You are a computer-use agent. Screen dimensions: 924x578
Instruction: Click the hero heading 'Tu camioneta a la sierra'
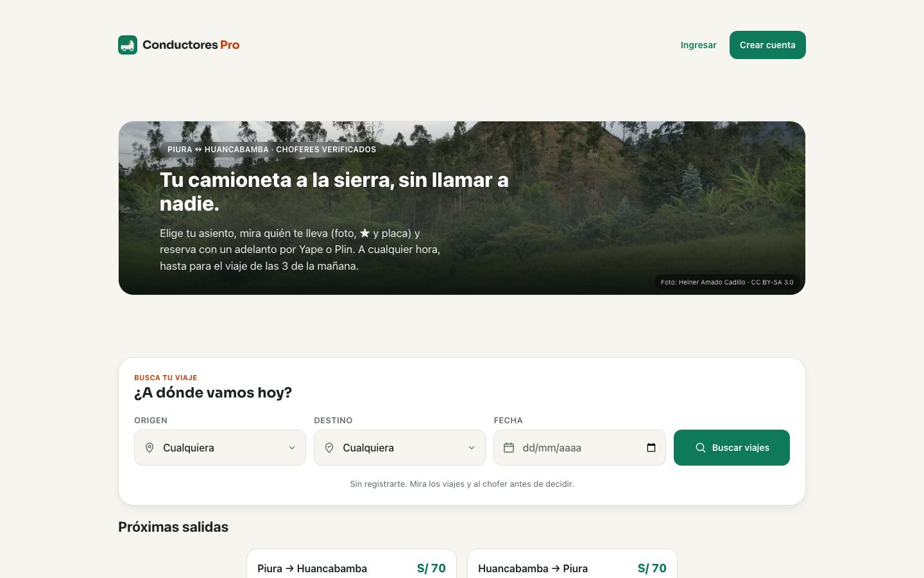(334, 191)
